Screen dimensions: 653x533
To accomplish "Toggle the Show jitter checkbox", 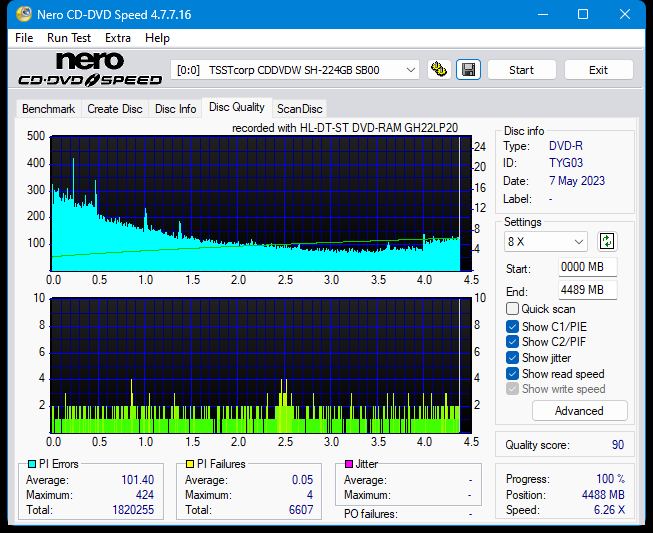I will pyautogui.click(x=513, y=358).
